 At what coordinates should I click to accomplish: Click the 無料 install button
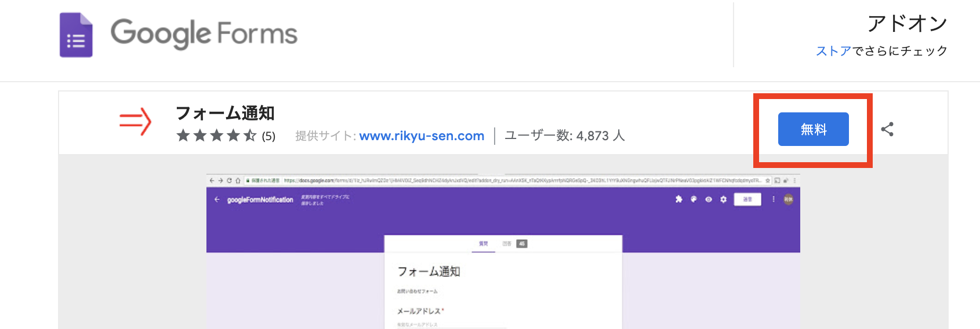(813, 129)
